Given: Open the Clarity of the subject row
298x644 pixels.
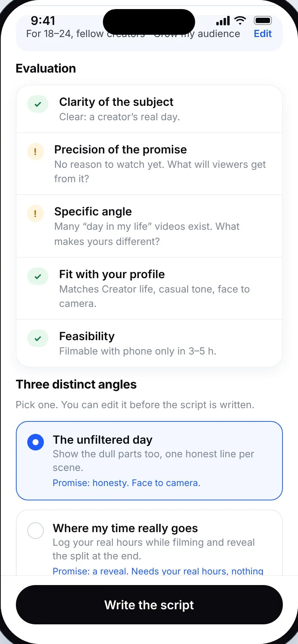Looking at the screenshot, I should (149, 109).
